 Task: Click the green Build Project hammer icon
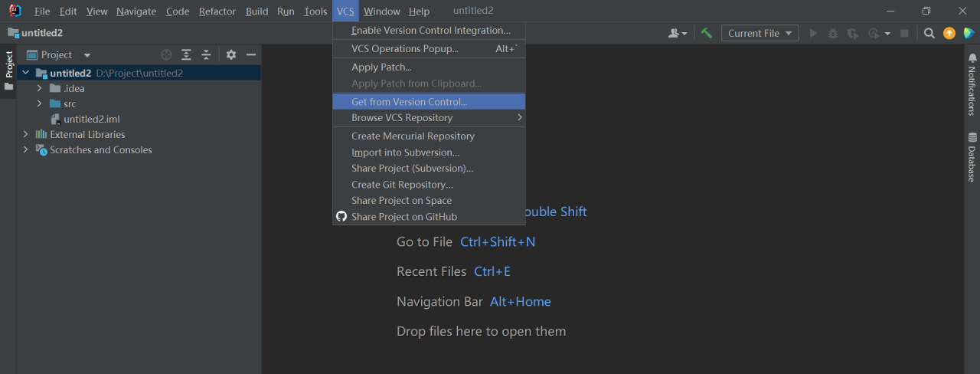click(707, 33)
